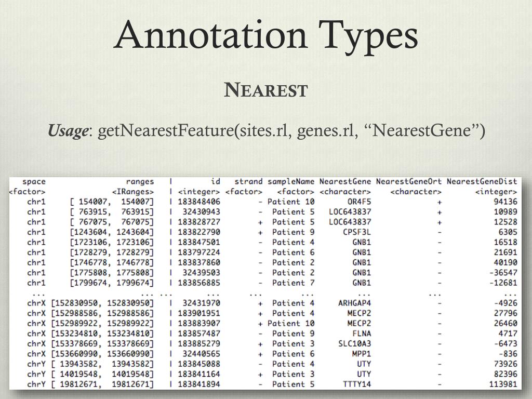This screenshot has height=399, width=532.
Task: Click the 'strand' column header
Action: [248, 181]
